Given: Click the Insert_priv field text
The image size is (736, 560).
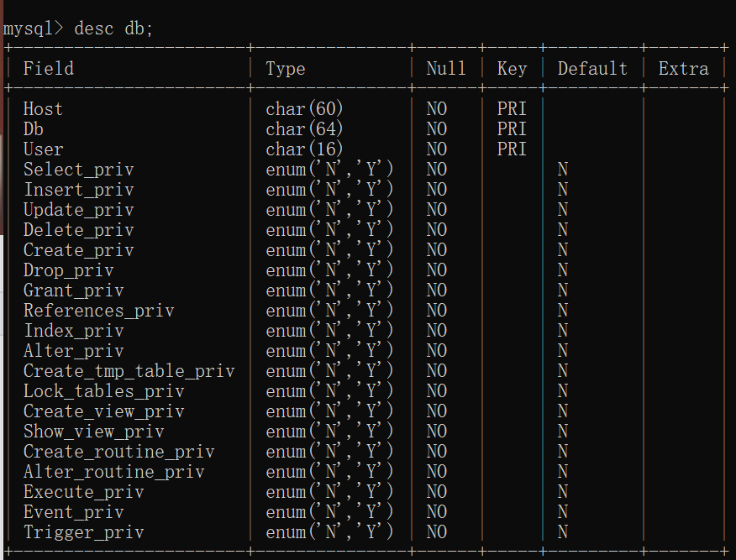Looking at the screenshot, I should point(78,190).
